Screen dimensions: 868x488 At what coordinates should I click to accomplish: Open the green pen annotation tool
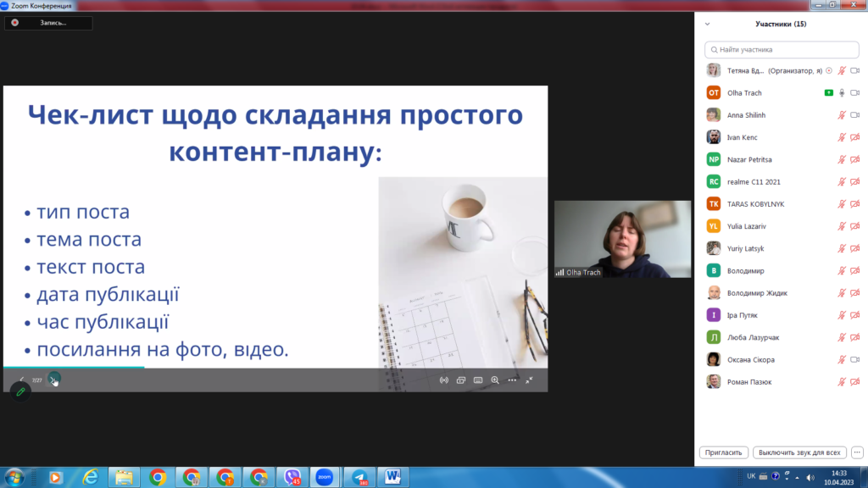(x=20, y=392)
